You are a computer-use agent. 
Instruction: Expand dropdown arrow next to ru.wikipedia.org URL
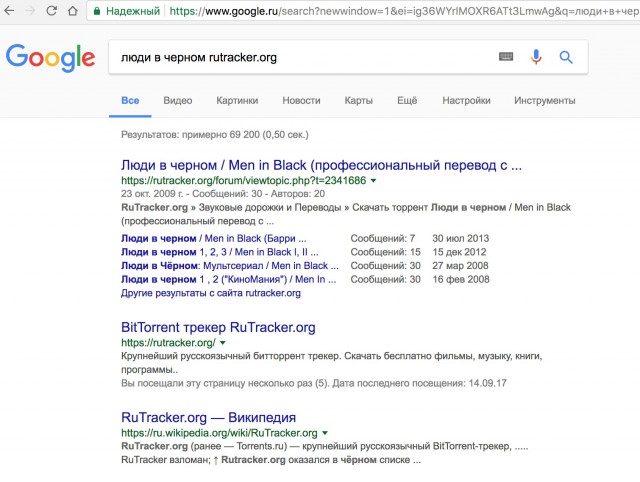pyautogui.click(x=325, y=433)
